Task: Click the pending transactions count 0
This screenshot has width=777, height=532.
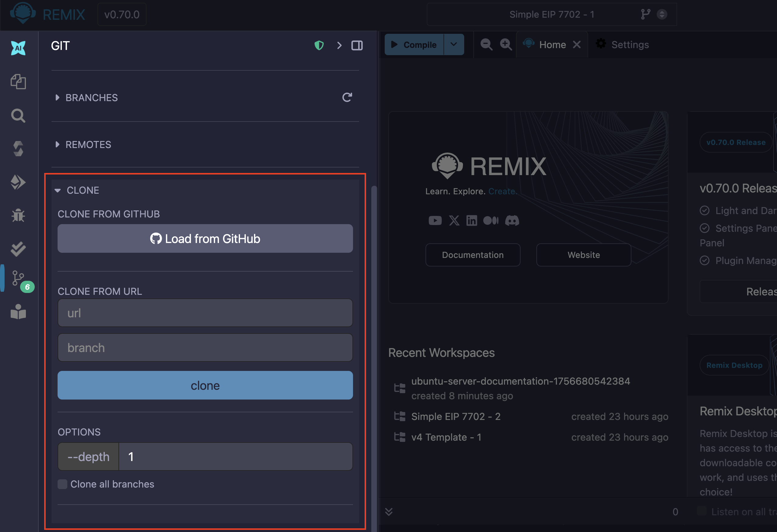Action: click(675, 512)
